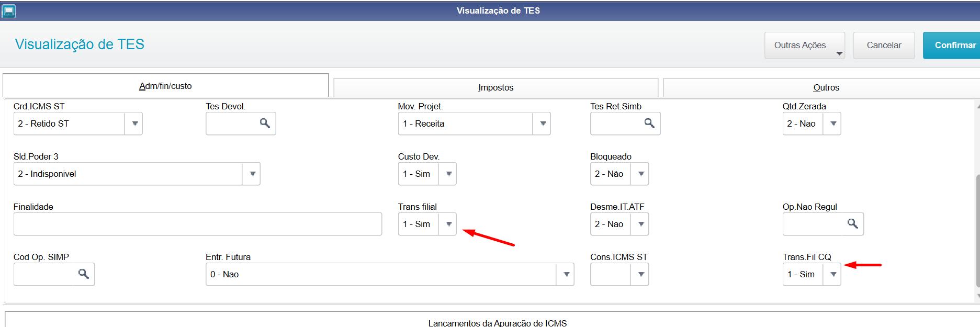980x327 pixels.
Task: Expand the Sld.Poder 3 dropdown
Action: [252, 174]
